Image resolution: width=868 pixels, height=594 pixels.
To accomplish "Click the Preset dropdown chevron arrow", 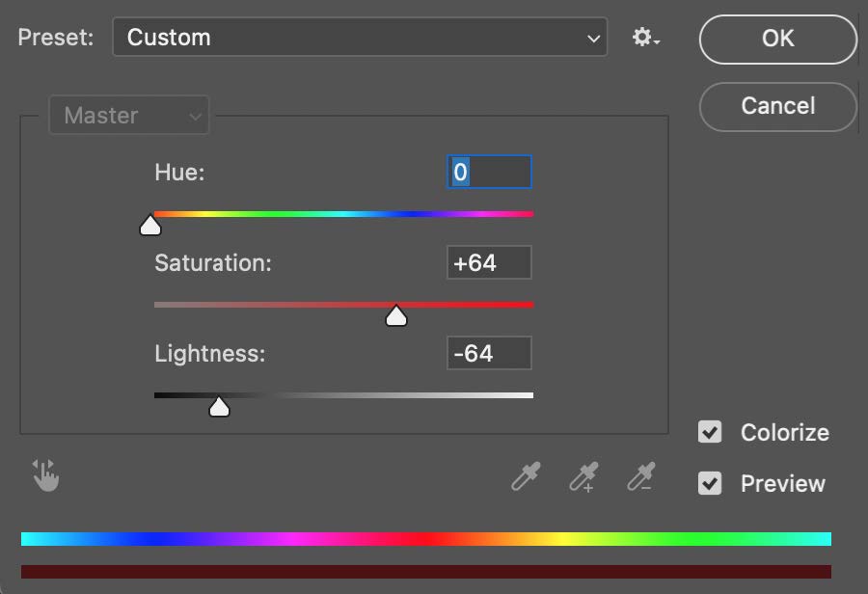I will pos(593,39).
